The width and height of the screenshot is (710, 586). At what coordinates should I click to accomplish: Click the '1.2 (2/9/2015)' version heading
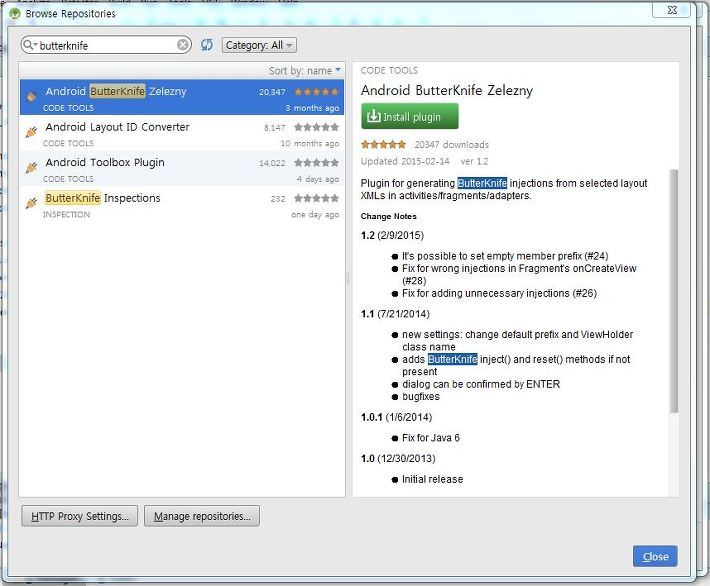coord(392,235)
